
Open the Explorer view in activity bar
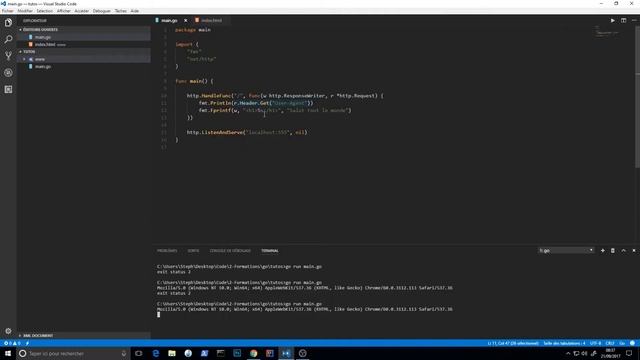(x=8, y=23)
